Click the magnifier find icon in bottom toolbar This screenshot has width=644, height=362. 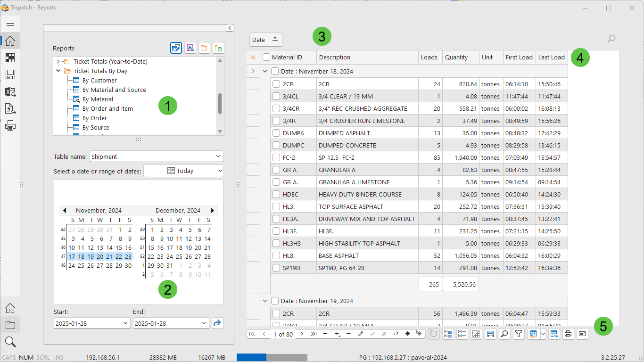click(x=504, y=334)
